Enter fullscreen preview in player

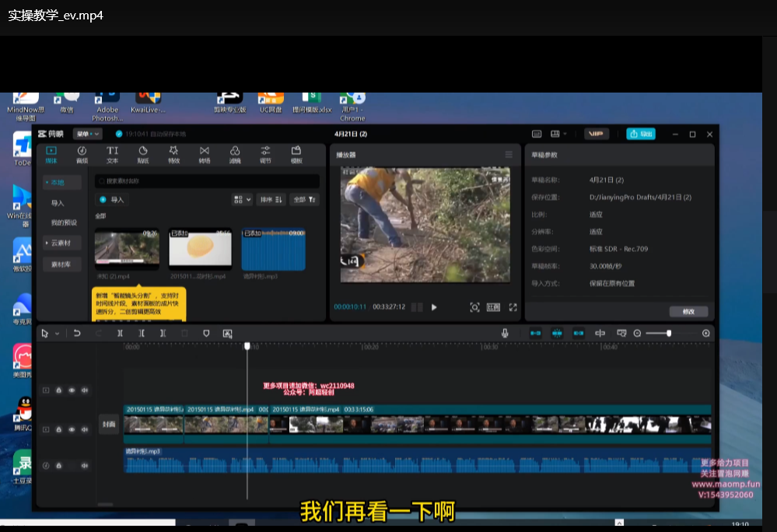point(513,307)
